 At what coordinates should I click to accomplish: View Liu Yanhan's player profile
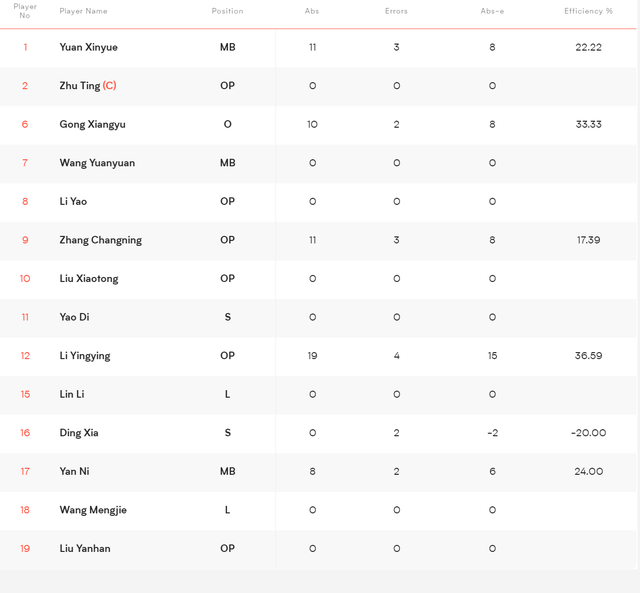[x=85, y=548]
